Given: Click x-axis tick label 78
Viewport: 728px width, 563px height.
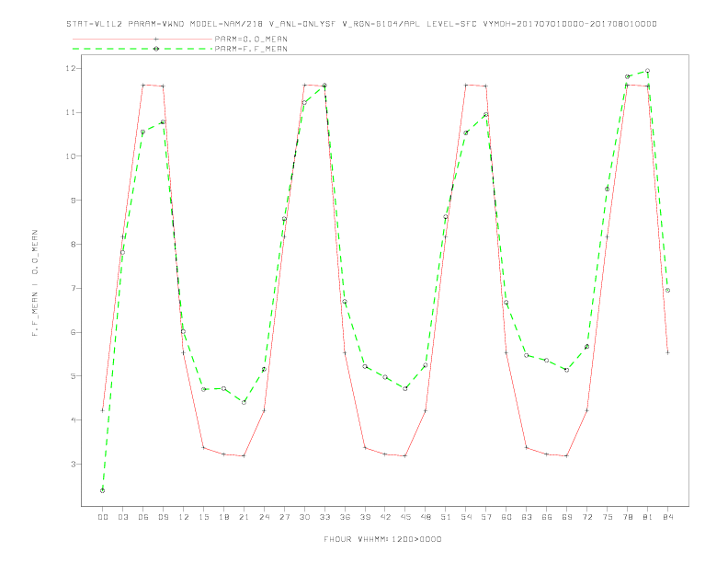Looking at the screenshot, I should 627,517.
